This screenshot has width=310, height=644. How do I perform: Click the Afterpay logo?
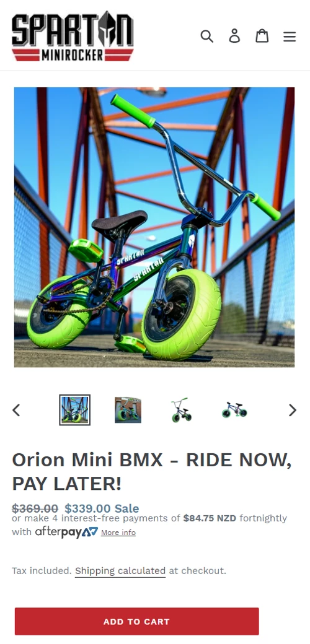click(x=66, y=533)
